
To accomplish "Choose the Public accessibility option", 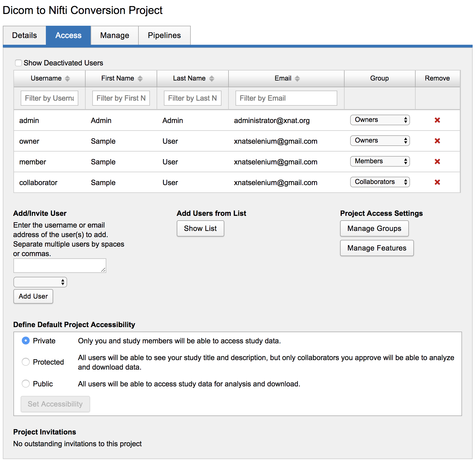I will point(26,384).
